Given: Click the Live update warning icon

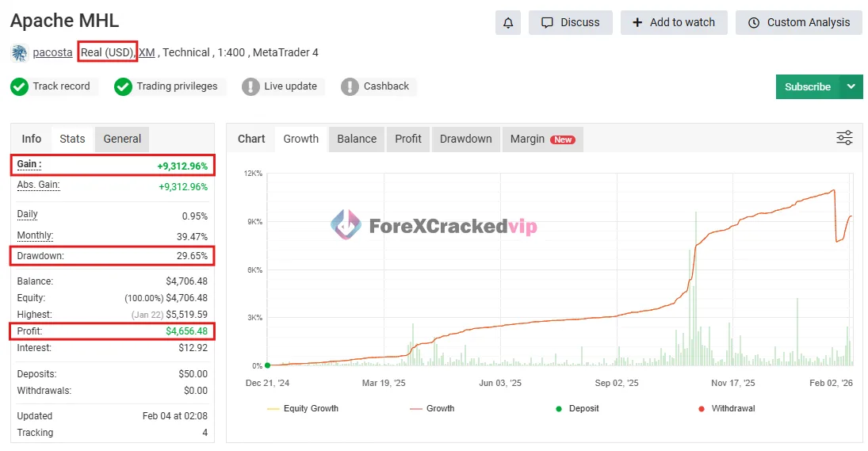Looking at the screenshot, I should (x=250, y=86).
